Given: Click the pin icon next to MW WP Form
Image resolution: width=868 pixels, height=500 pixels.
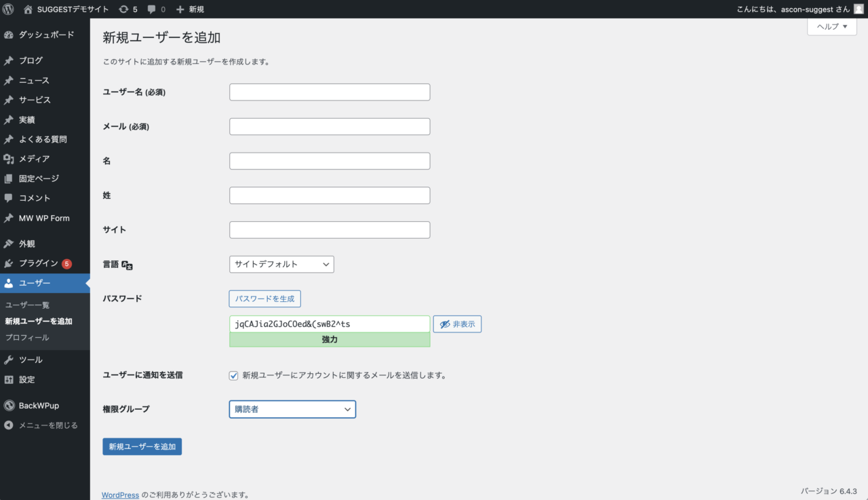Looking at the screenshot, I should [x=9, y=218].
